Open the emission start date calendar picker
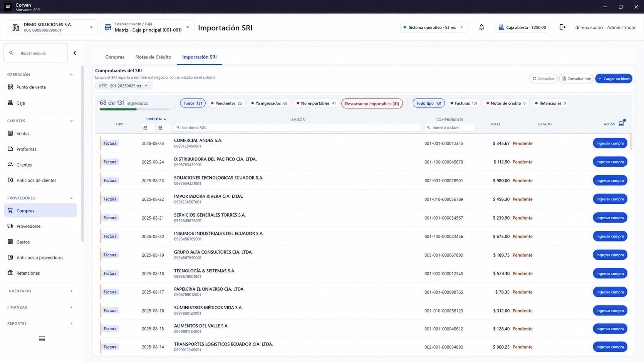 pos(146,128)
